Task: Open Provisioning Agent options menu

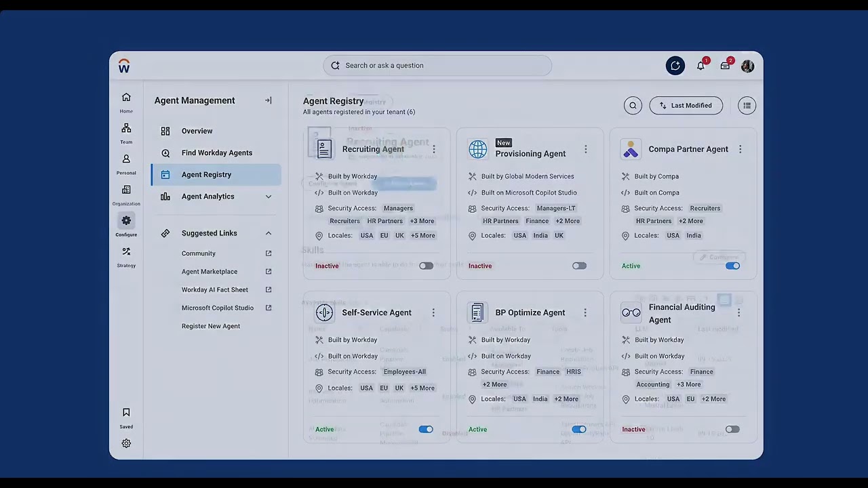Action: [586, 149]
